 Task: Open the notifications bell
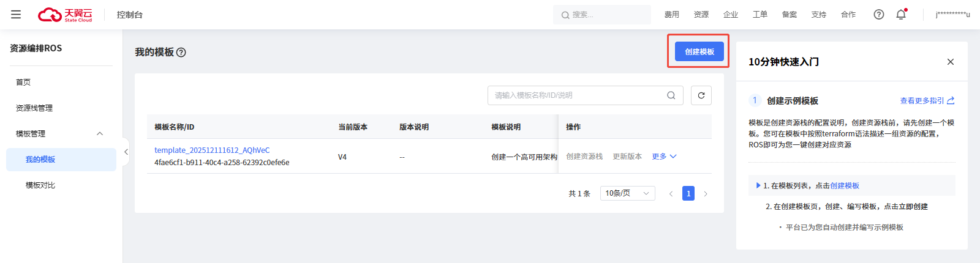(901, 15)
